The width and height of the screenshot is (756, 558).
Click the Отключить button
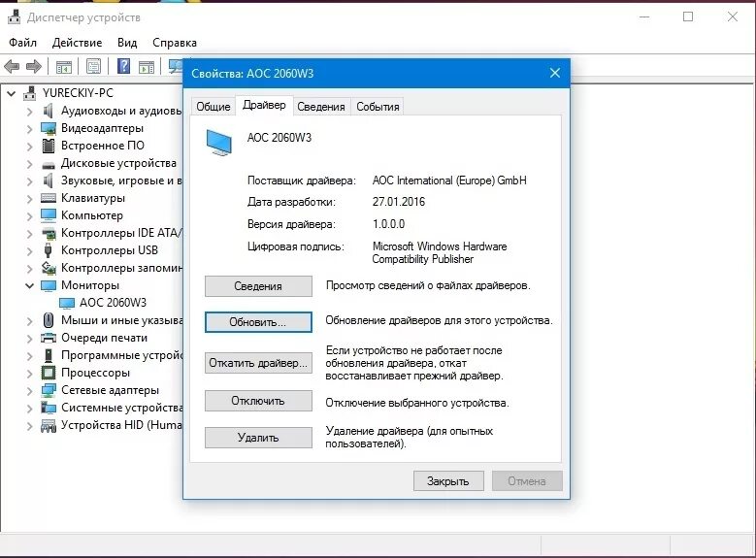click(258, 401)
